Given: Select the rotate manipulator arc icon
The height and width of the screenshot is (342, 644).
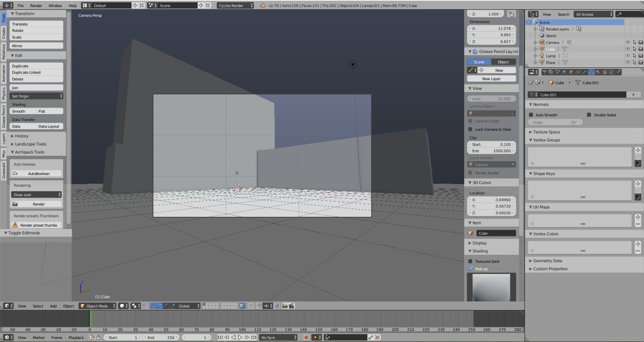Looking at the screenshot, I should click(166, 306).
